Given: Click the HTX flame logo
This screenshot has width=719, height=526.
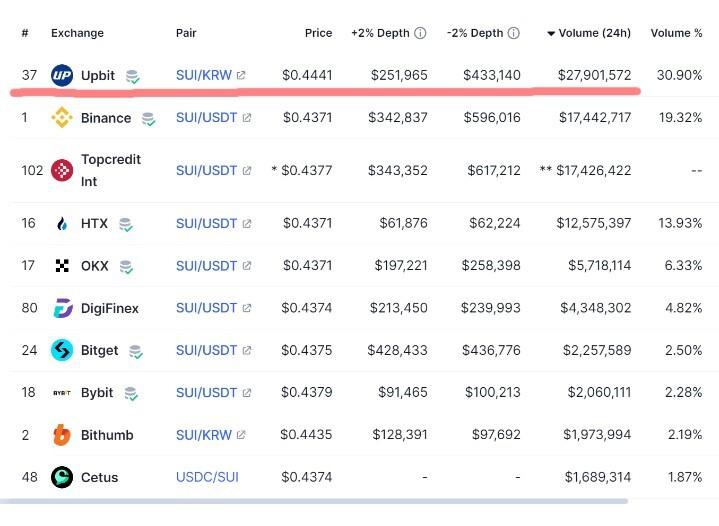Looking at the screenshot, I should (x=62, y=224).
